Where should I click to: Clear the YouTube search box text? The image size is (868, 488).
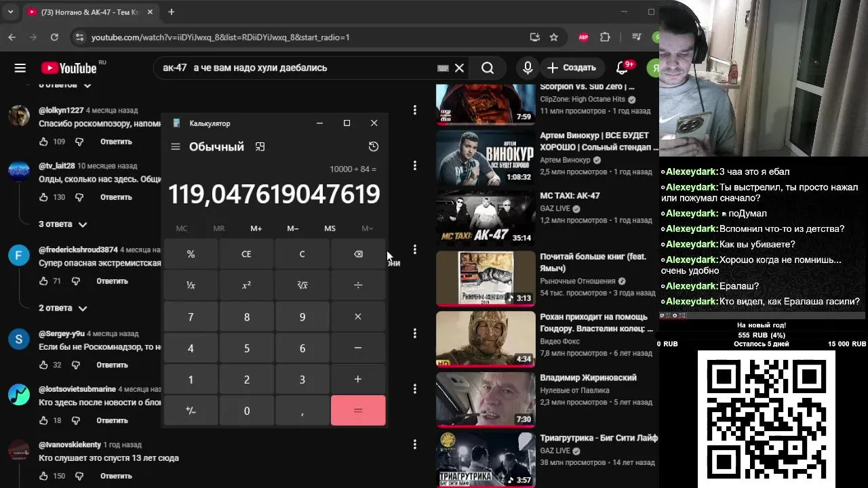coord(459,68)
